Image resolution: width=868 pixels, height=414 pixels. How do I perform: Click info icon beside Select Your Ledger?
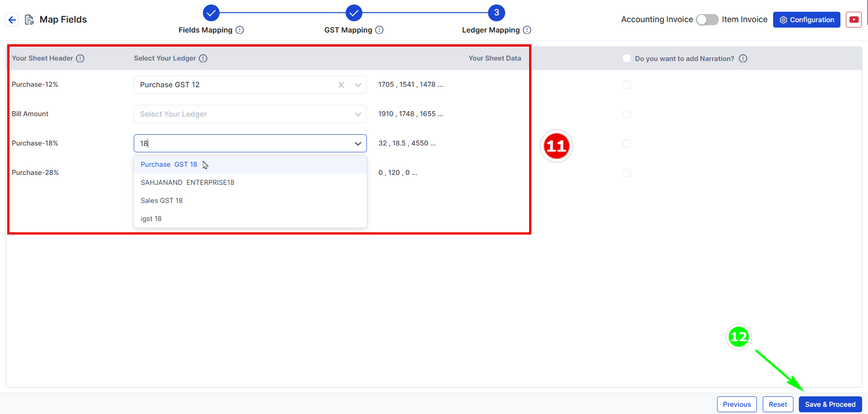coord(203,58)
